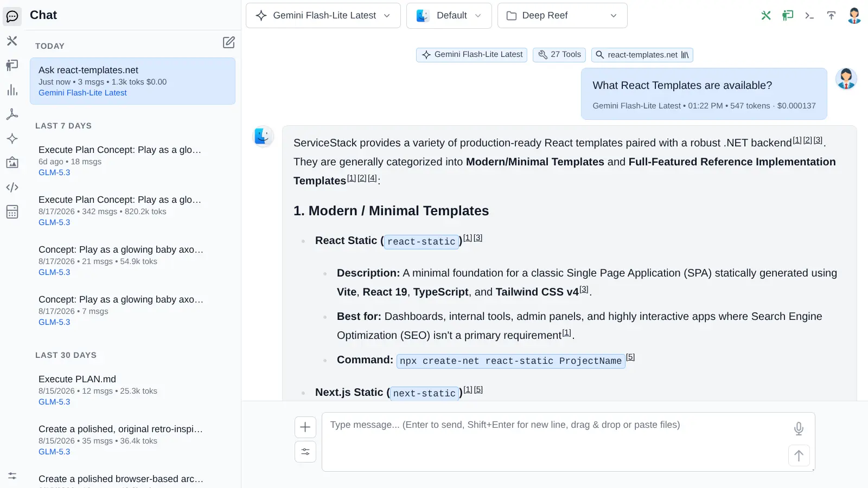Click the wrench-like icon below the bar chart
This screenshot has width=868, height=488.
12,114
